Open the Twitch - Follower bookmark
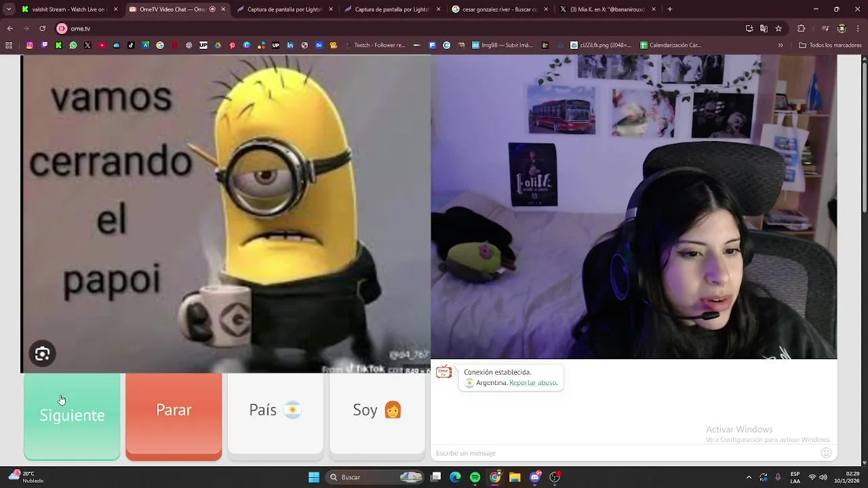The image size is (868, 488). point(375,45)
